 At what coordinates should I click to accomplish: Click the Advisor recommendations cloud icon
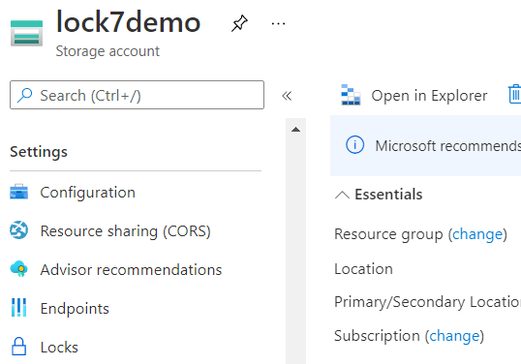19,269
